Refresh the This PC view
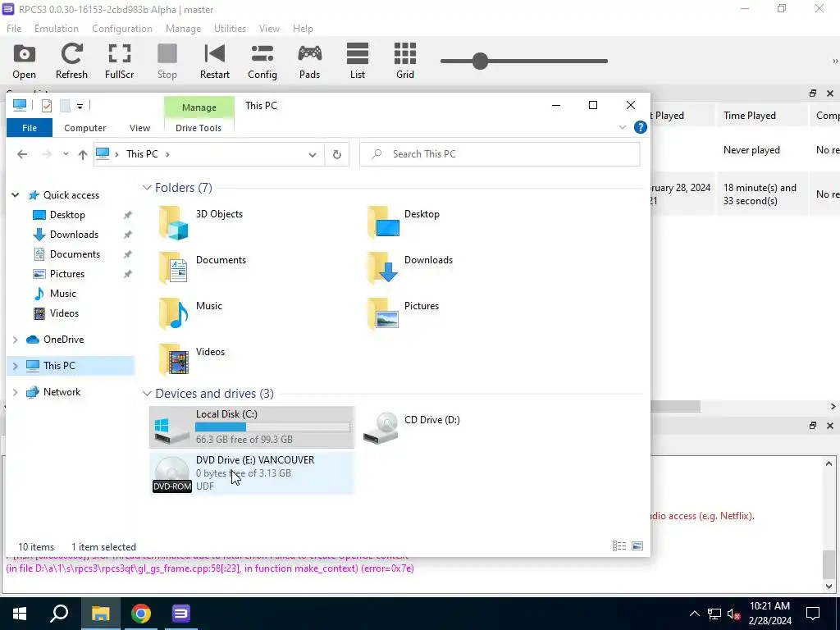The image size is (840, 630). [337, 154]
